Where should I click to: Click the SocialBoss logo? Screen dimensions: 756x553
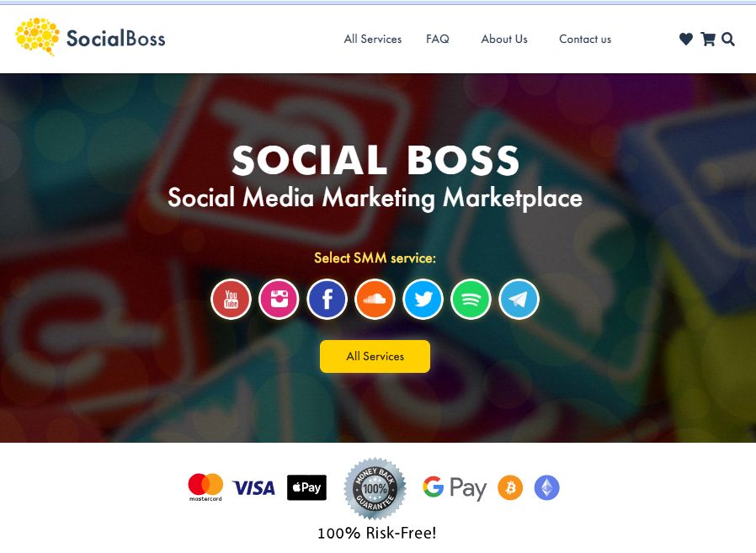[91, 37]
